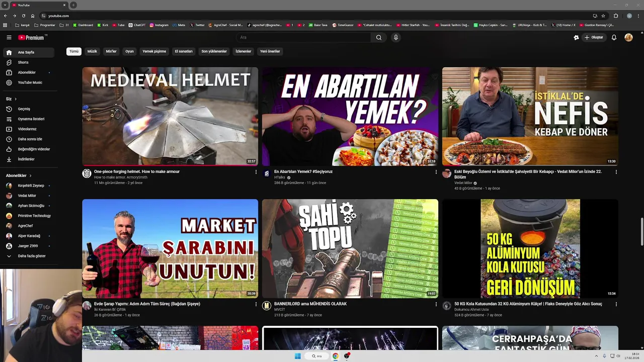Select the Yemek pişirme filter chip
Screen dimensions: 644x362
[154, 51]
